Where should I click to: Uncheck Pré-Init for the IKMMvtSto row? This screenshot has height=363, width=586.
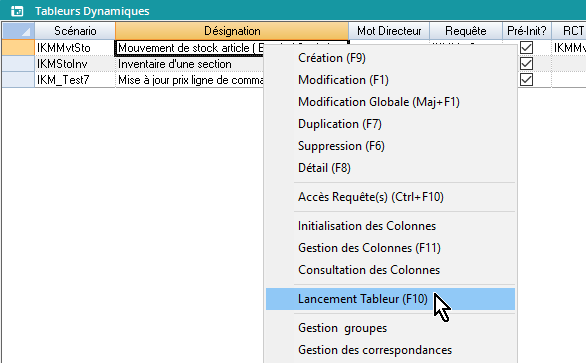click(x=526, y=47)
